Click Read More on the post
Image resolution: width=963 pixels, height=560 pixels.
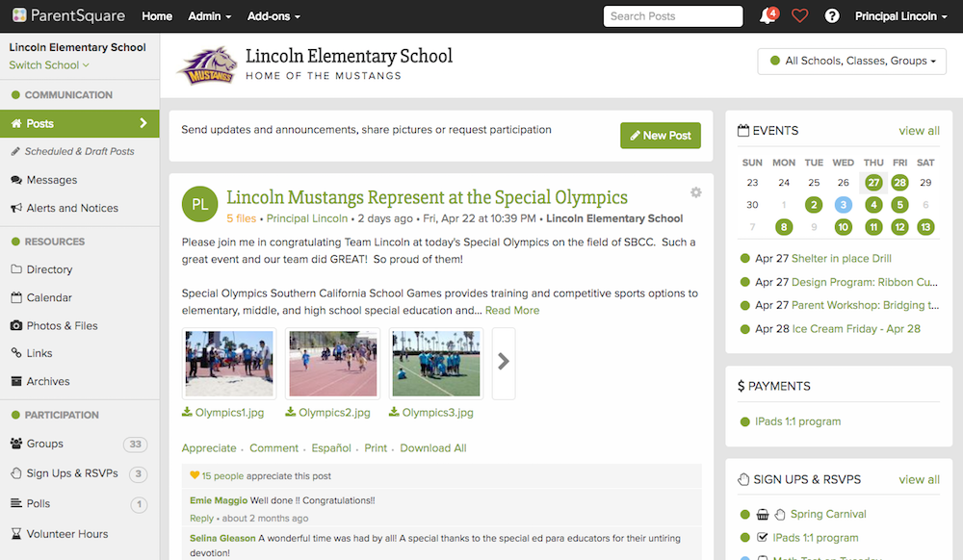(x=512, y=311)
